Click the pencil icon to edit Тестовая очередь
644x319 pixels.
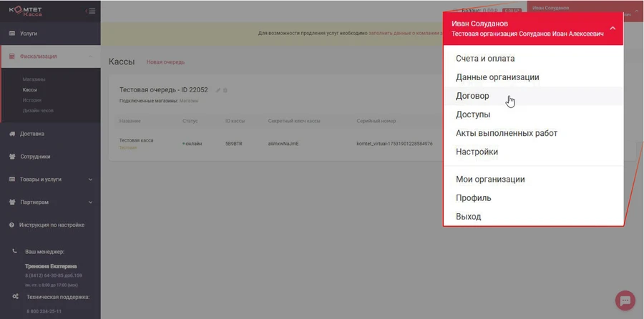click(x=218, y=90)
